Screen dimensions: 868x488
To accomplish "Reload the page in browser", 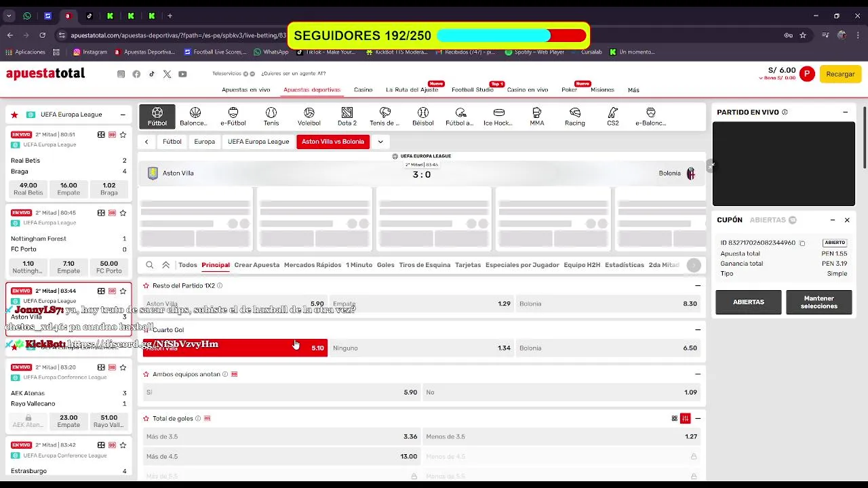I will click(x=43, y=35).
